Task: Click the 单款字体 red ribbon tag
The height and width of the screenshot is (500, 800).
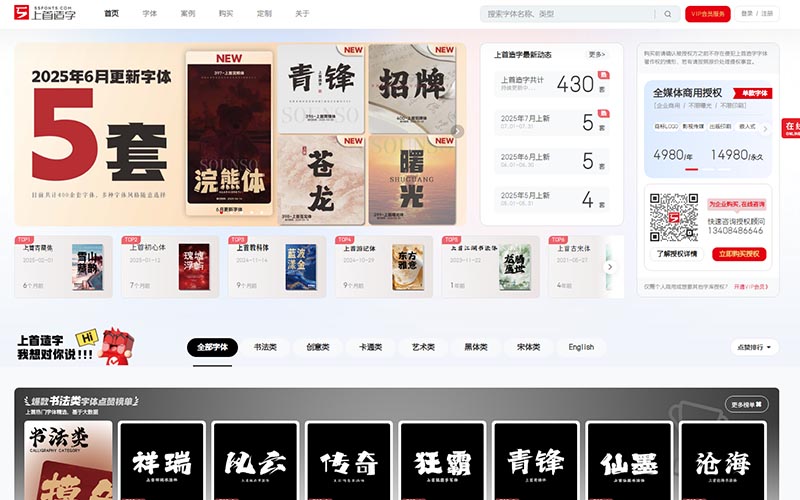Action: pyautogui.click(x=753, y=93)
